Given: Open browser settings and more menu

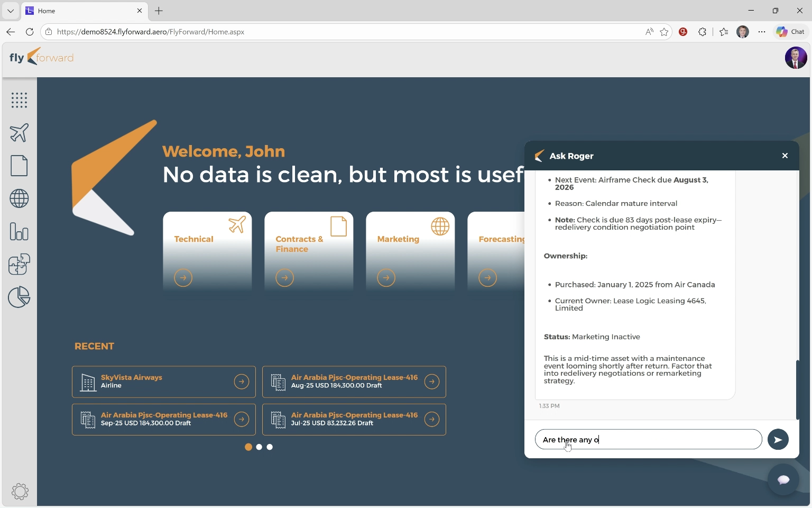Looking at the screenshot, I should click(761, 32).
